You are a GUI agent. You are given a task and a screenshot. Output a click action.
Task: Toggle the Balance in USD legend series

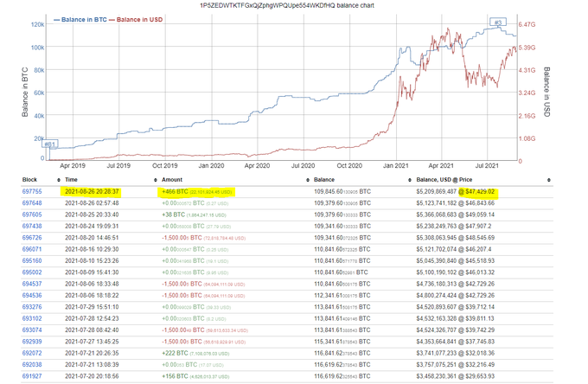click(141, 18)
